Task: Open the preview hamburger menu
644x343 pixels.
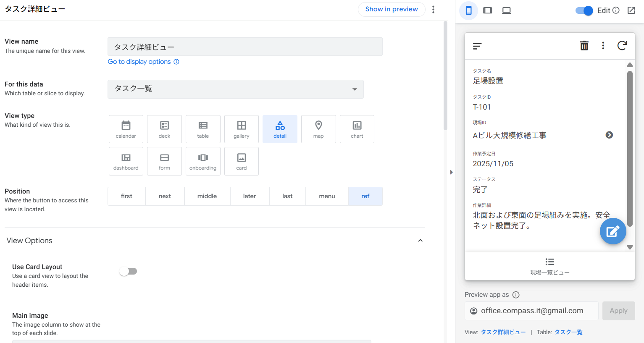Action: coord(477,46)
